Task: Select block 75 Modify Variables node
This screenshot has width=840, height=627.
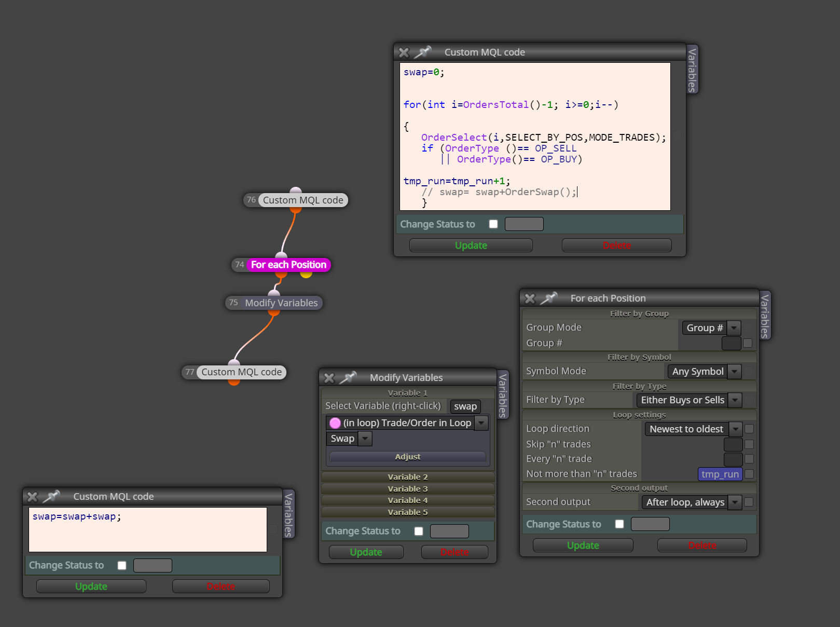Action: pyautogui.click(x=274, y=303)
